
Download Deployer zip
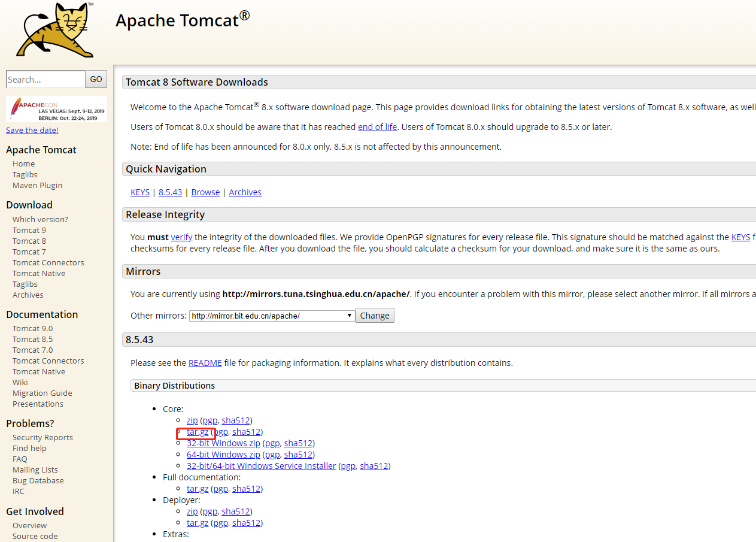coord(192,511)
